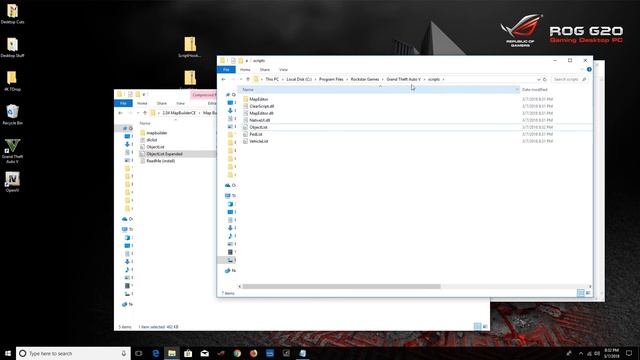Open Share ribbon tab in scripts window
Screen dimensions: 640x360
(265, 70)
